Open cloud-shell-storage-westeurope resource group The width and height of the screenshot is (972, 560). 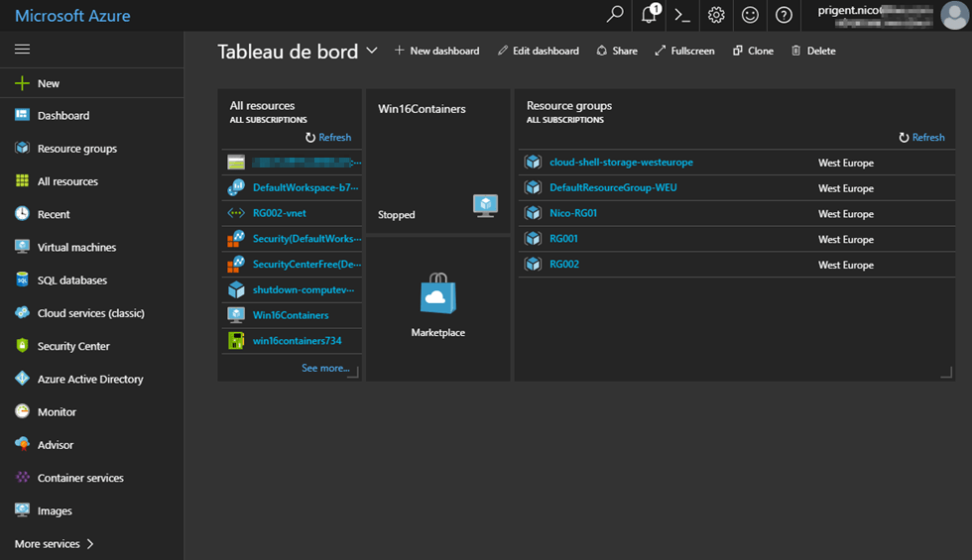(621, 163)
